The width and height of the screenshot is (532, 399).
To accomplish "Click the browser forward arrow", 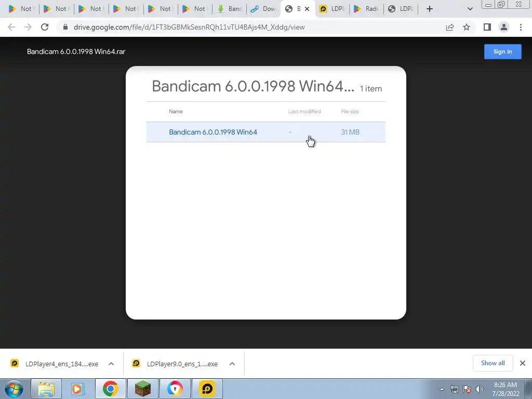I will 28,27.
